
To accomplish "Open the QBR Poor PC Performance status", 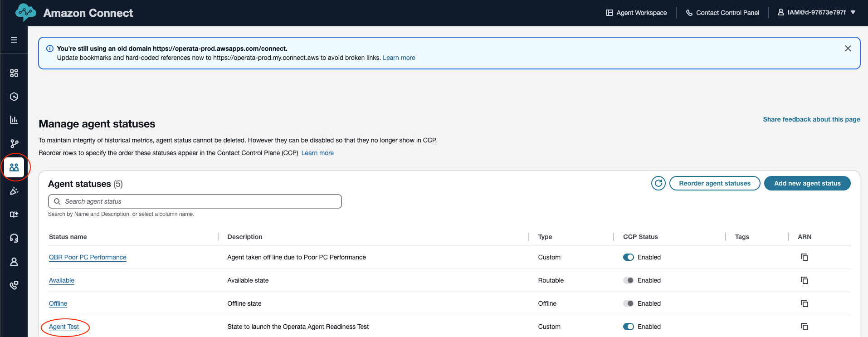I will pyautogui.click(x=88, y=257).
